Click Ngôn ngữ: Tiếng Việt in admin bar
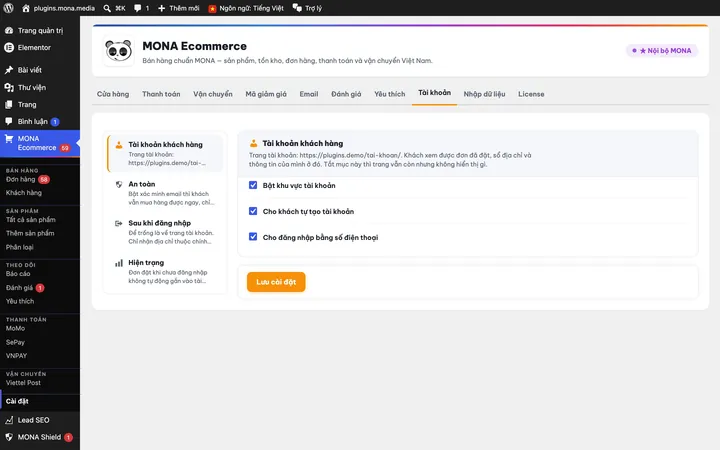Viewport: 720px width, 450px height. [x=252, y=8]
